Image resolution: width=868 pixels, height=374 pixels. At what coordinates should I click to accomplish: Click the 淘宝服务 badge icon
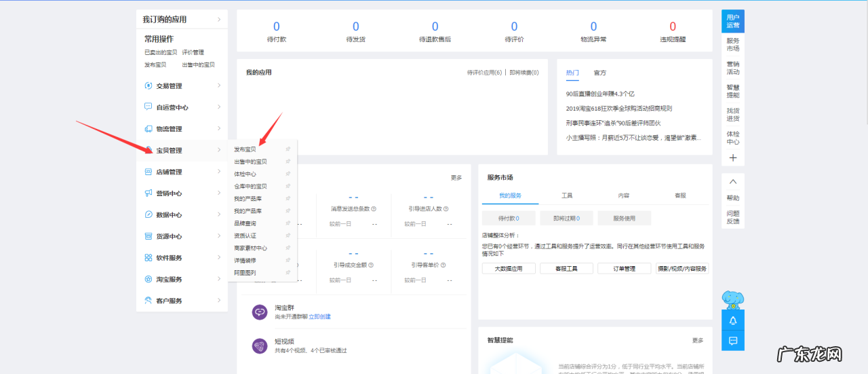[x=149, y=279]
